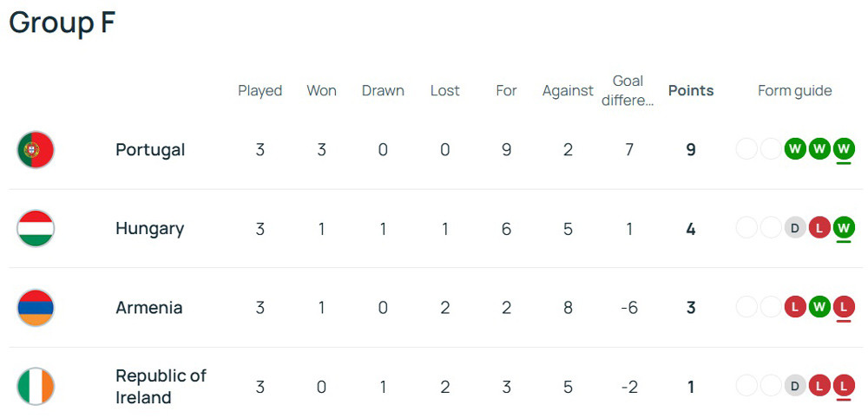The width and height of the screenshot is (868, 418).
Task: Open the Republic of Ireland team page
Action: point(161,387)
